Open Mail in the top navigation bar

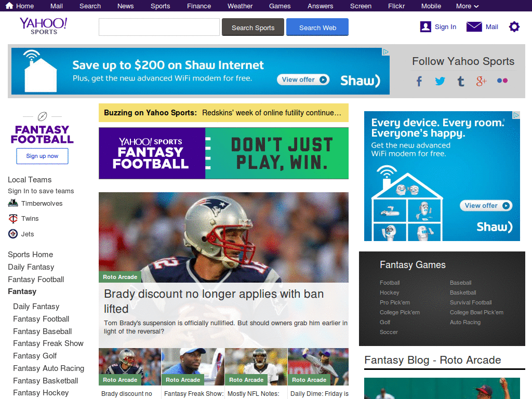point(56,6)
